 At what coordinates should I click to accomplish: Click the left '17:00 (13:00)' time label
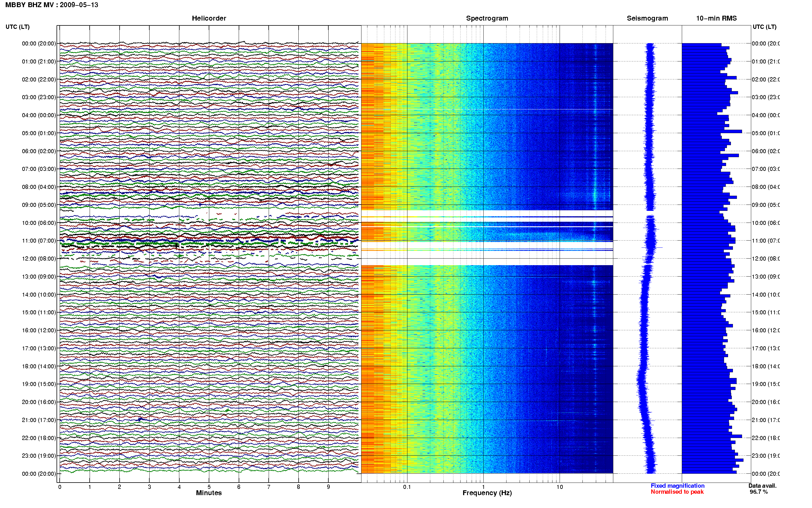coord(39,348)
